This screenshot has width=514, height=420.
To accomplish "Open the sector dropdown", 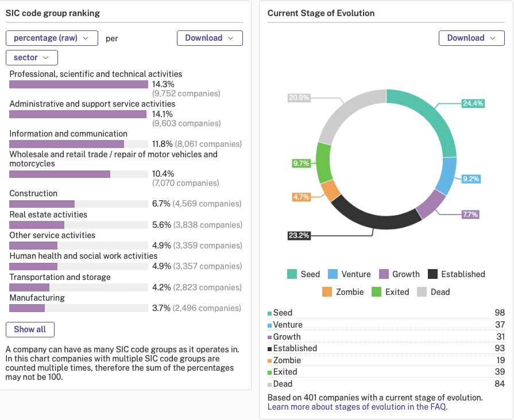I will 32,57.
